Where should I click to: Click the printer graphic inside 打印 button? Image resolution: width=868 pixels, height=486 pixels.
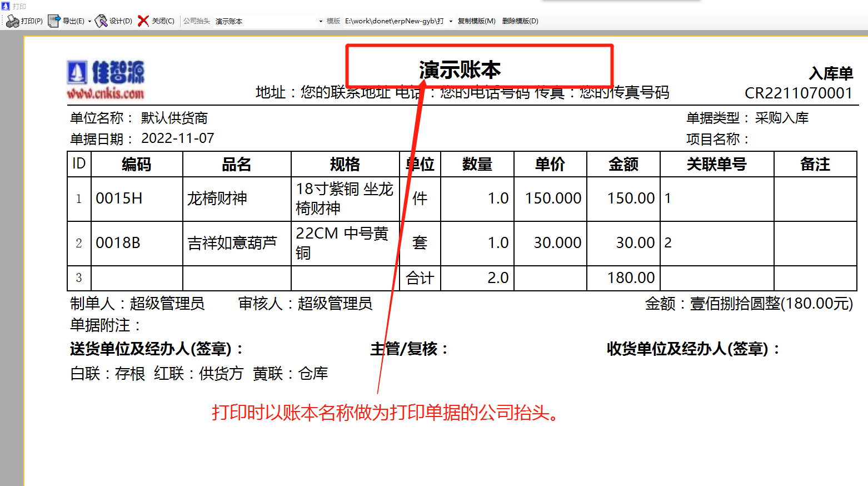[14, 21]
